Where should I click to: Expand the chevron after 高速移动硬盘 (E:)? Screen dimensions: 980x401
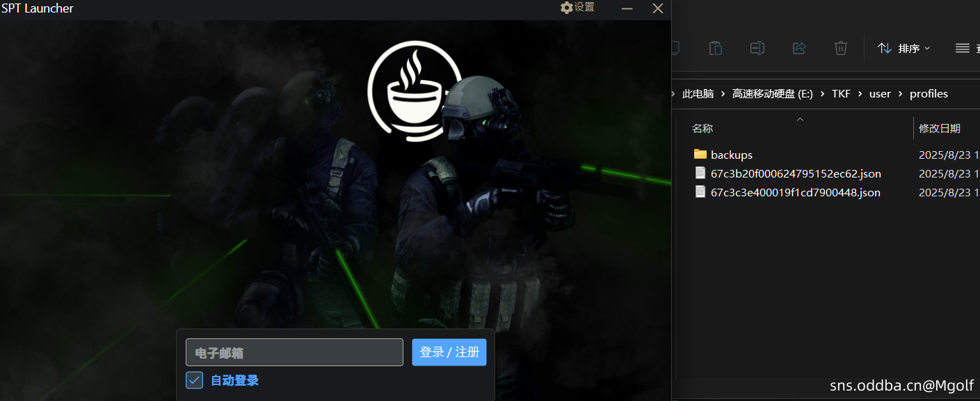click(822, 93)
